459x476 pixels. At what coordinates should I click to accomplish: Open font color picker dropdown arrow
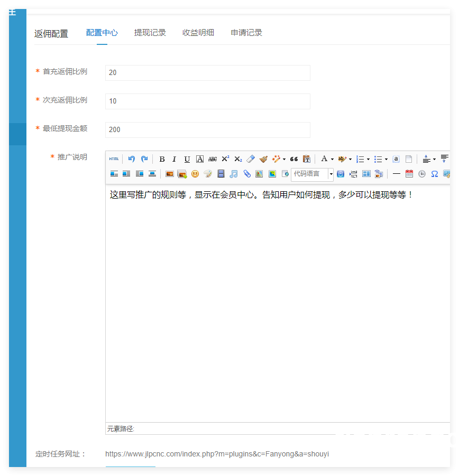coord(332,159)
